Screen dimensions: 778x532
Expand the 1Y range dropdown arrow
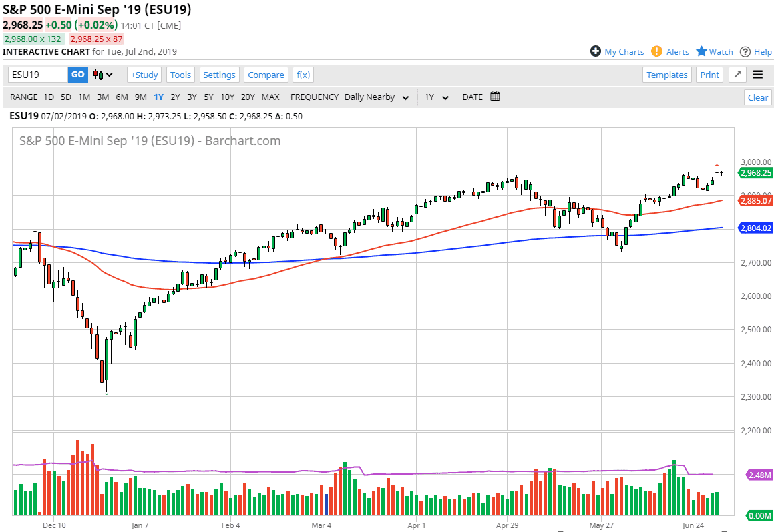tap(445, 97)
